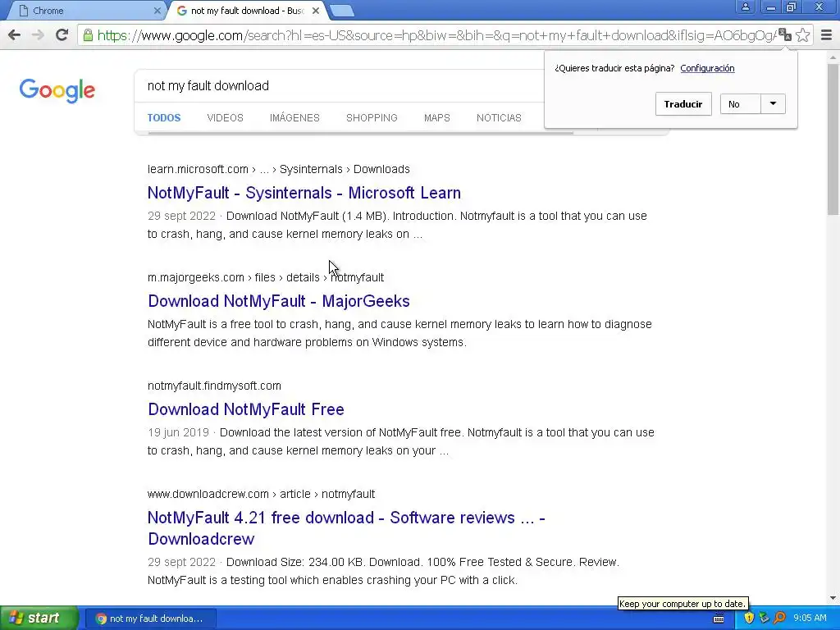Minimize the Chrome window

click(771, 7)
